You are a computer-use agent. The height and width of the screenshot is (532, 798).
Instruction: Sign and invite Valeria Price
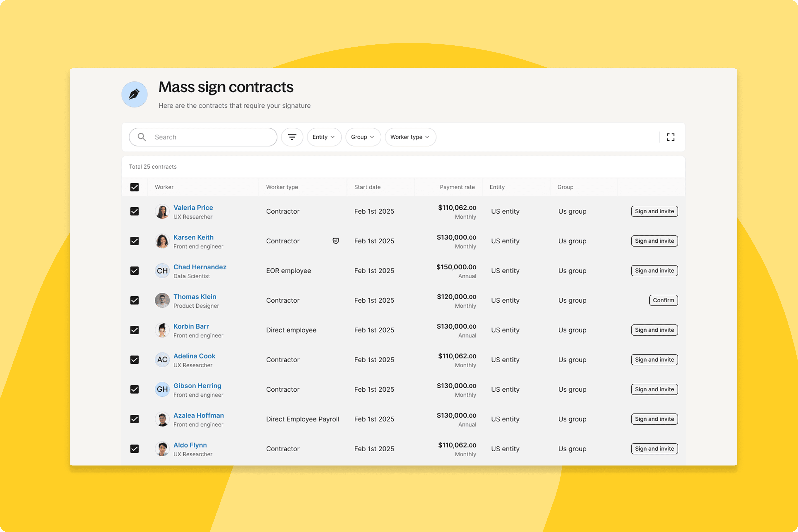654,211
